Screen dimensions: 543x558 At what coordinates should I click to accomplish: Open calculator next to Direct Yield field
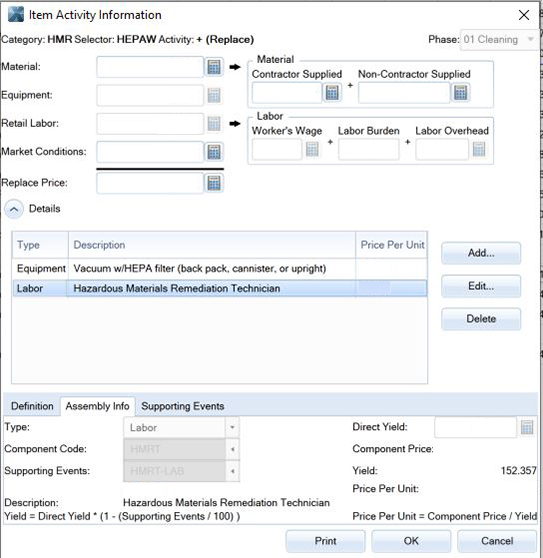[x=527, y=427]
